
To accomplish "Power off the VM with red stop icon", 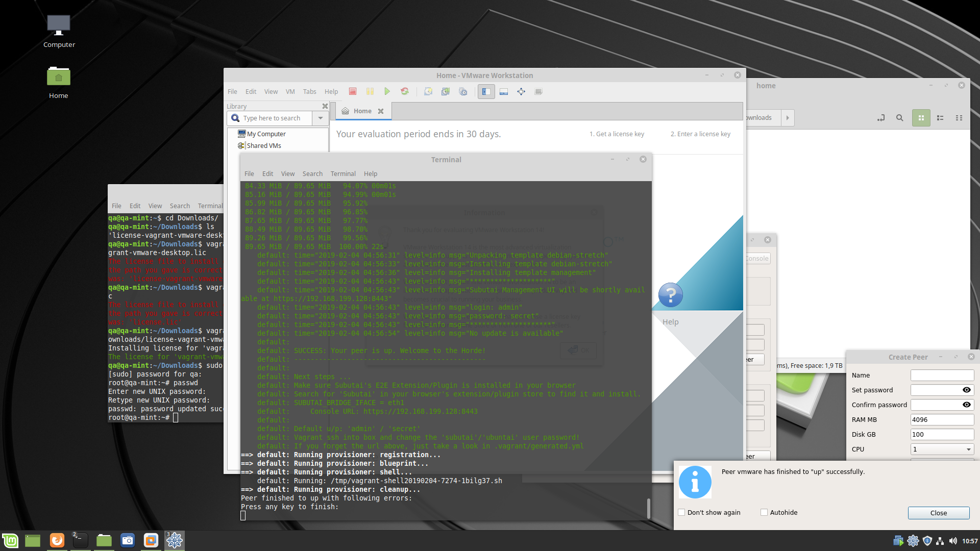I will (x=352, y=91).
